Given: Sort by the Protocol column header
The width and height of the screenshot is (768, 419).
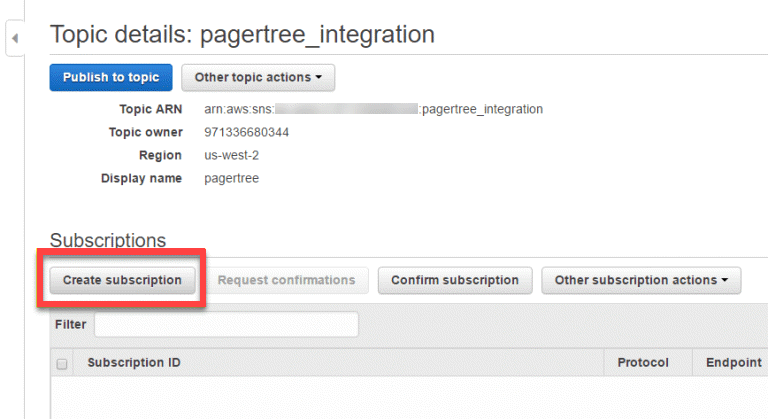Looking at the screenshot, I should coord(642,363).
